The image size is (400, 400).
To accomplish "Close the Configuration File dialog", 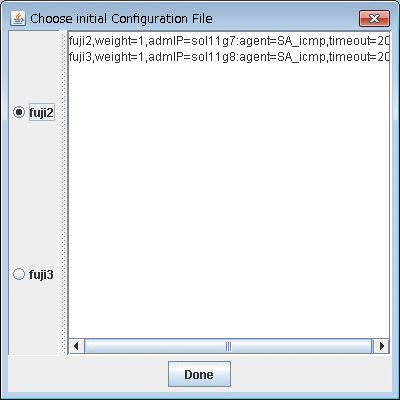I will point(374,18).
